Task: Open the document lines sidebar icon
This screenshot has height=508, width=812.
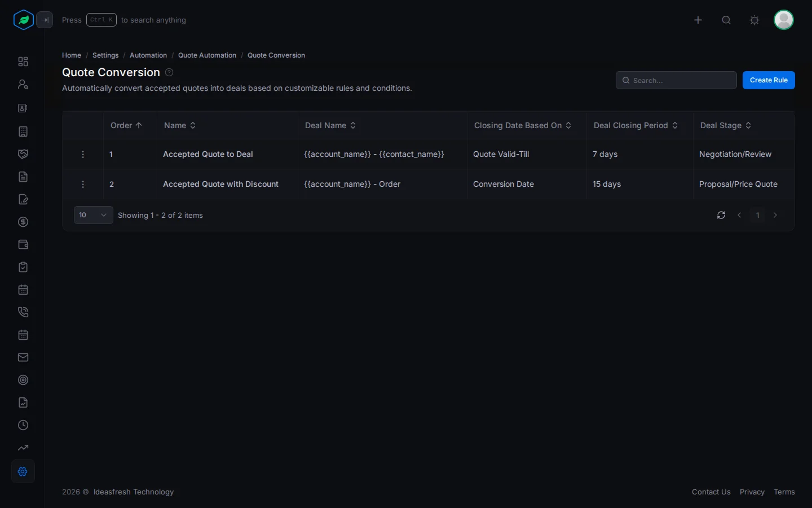Action: (23, 177)
